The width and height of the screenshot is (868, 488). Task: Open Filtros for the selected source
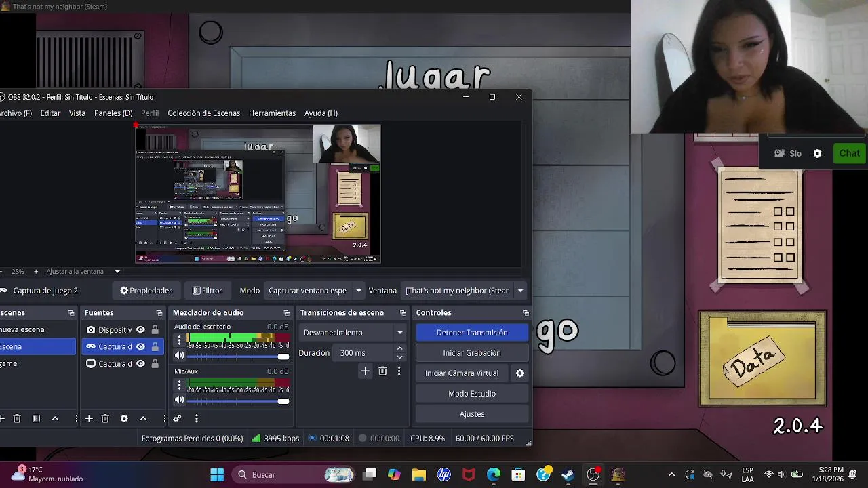[x=208, y=291]
